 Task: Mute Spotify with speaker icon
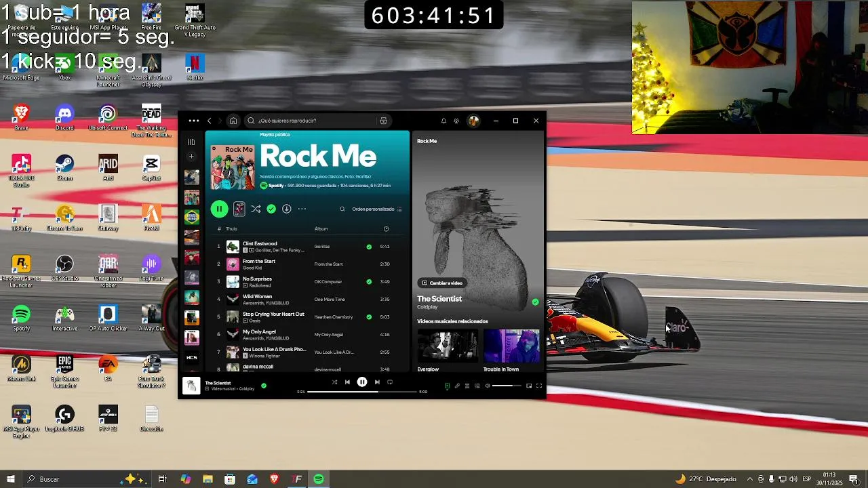point(487,386)
